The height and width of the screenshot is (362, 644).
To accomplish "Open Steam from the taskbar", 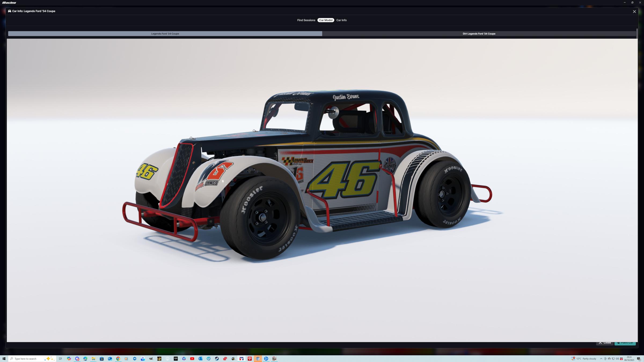I will (217, 359).
